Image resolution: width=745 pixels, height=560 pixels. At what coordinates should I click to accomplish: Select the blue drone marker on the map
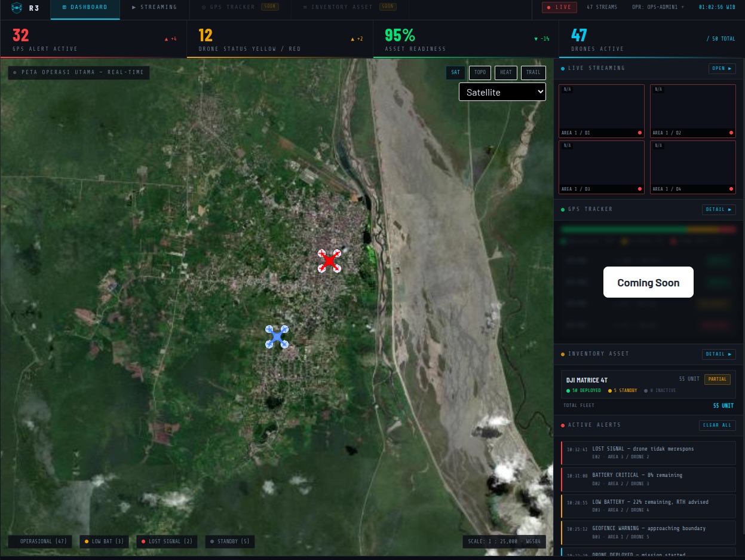pos(277,336)
